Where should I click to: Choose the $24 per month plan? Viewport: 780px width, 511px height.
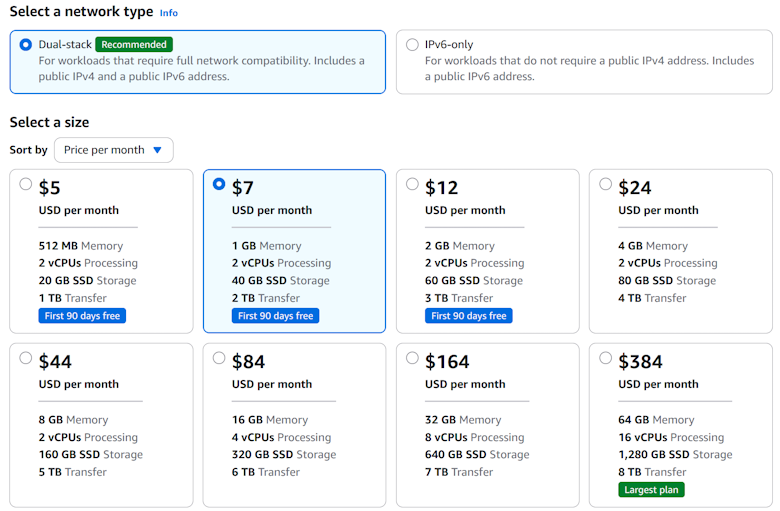coord(605,184)
